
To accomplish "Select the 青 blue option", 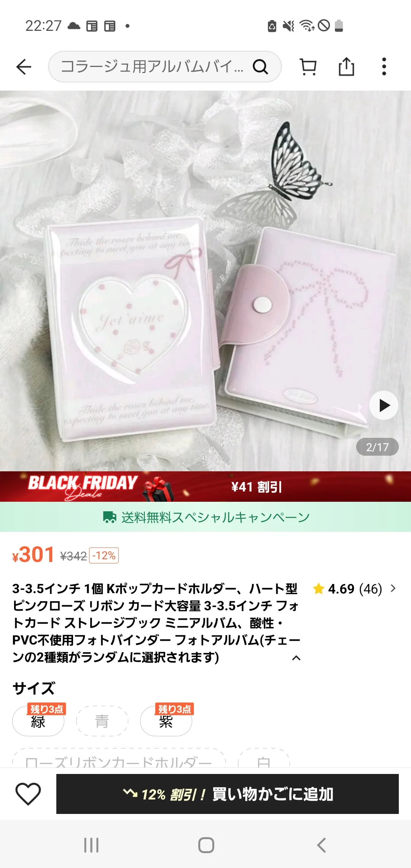I will 102,721.
